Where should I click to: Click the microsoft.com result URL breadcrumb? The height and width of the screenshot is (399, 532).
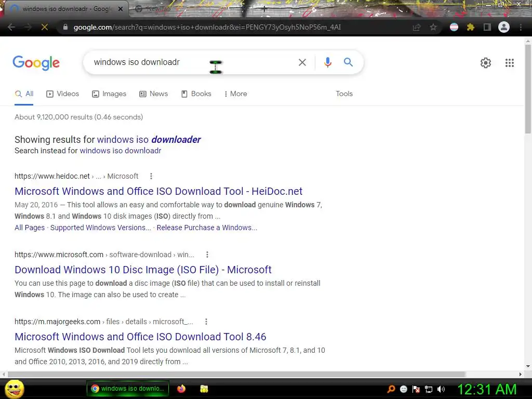click(x=104, y=255)
